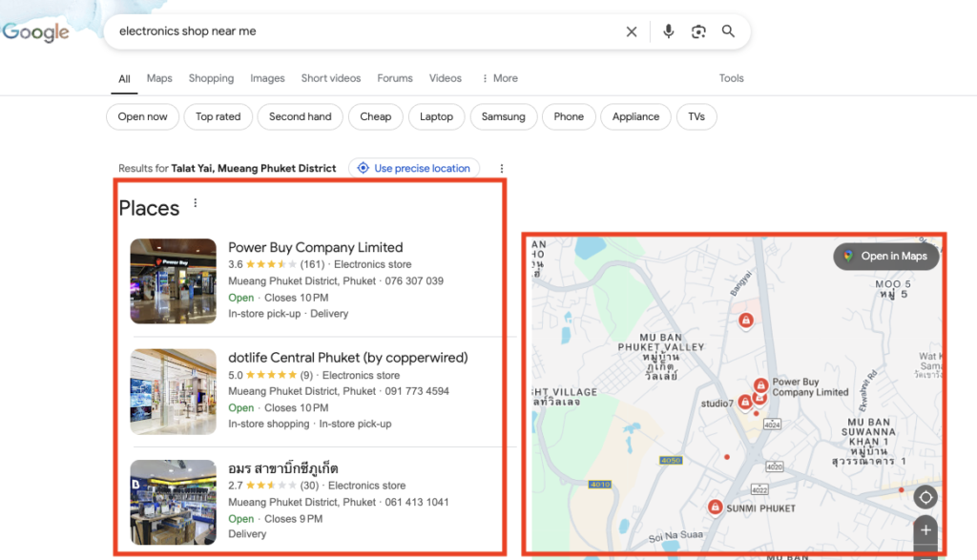This screenshot has width=977, height=560.
Task: Toggle the Cheap filter chip
Action: point(376,116)
